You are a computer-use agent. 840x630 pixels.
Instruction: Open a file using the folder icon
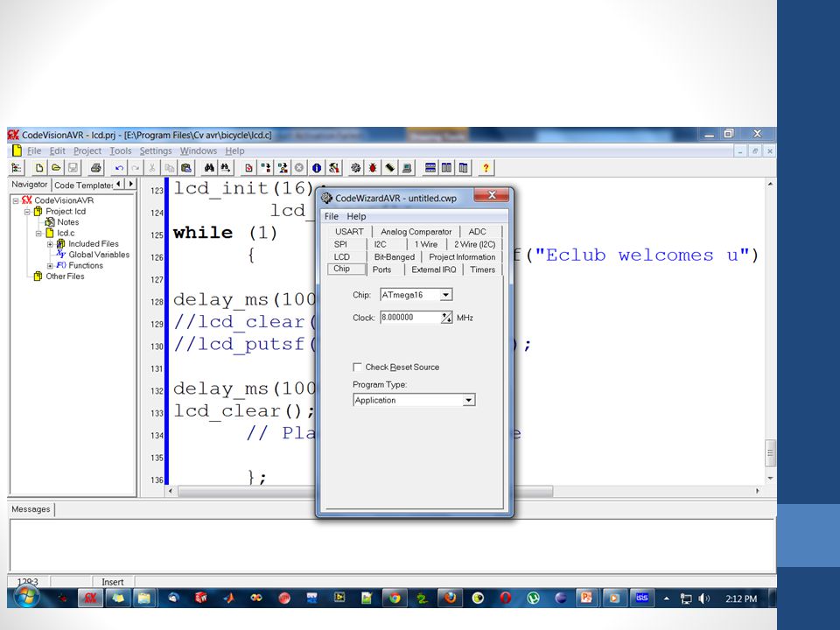(56, 168)
